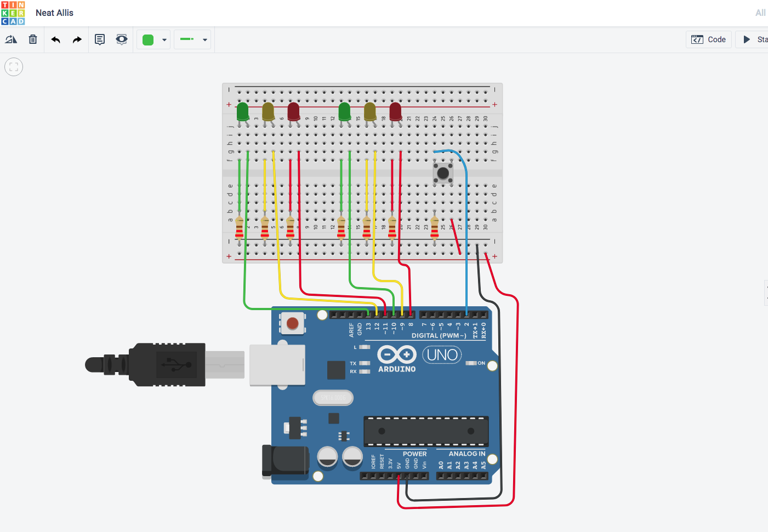Viewport: 768px width, 532px height.
Task: Click the All menu in the top right
Action: pos(760,13)
